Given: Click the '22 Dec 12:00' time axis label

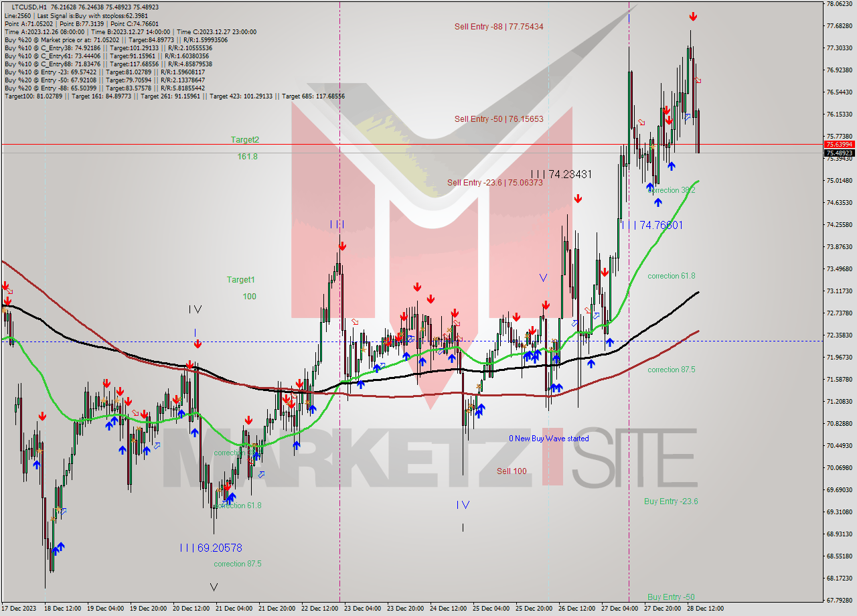Looking at the screenshot, I should click(319, 609).
